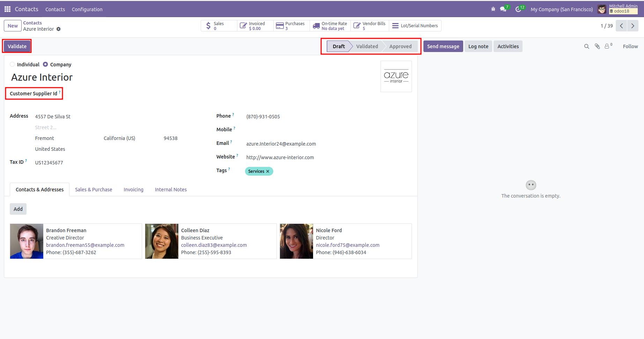This screenshot has height=339, width=644.
Task: Open the activities clock icon
Action: (518, 9)
